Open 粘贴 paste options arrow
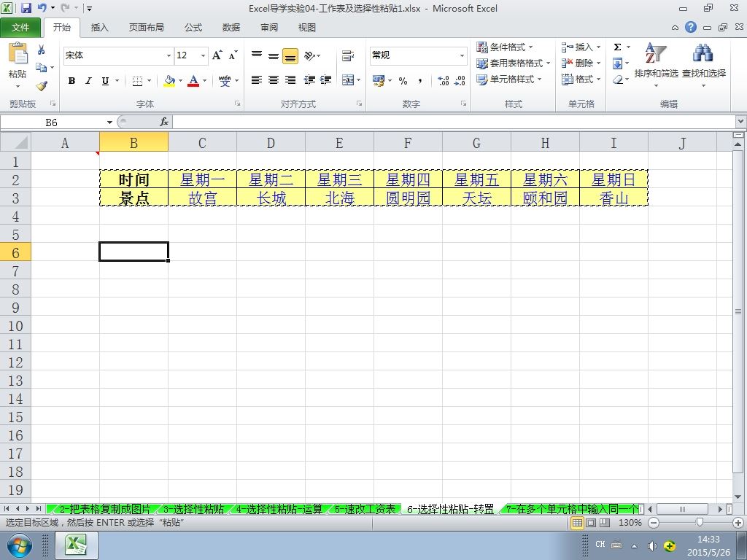 pyautogui.click(x=18, y=87)
